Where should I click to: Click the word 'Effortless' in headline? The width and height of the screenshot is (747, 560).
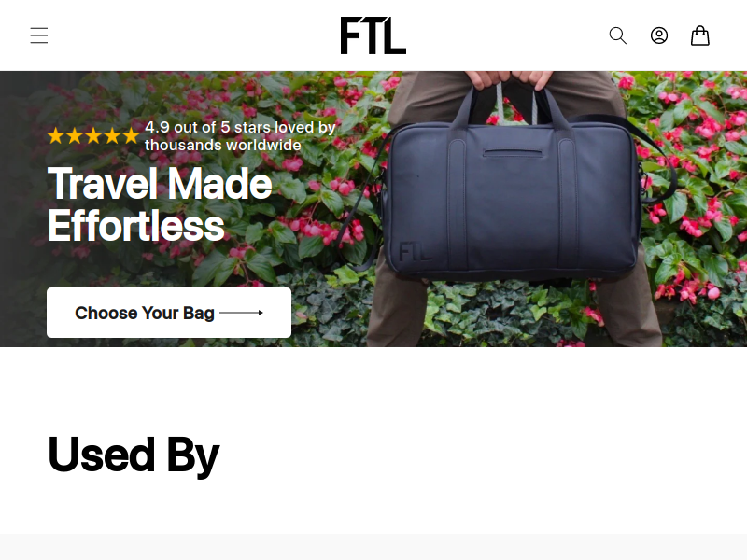[135, 226]
